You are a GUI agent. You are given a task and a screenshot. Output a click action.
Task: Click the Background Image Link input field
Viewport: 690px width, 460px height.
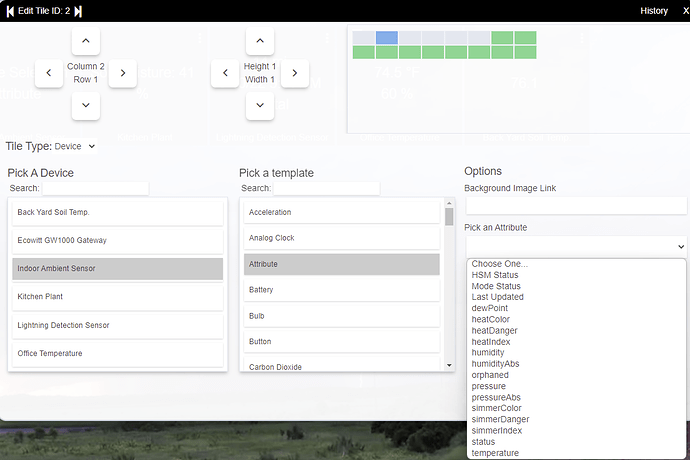pyautogui.click(x=576, y=205)
